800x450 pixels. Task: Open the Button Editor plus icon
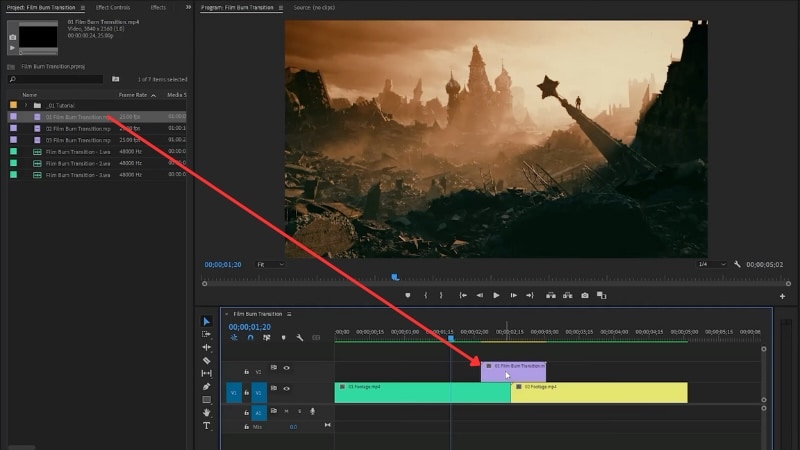[782, 296]
